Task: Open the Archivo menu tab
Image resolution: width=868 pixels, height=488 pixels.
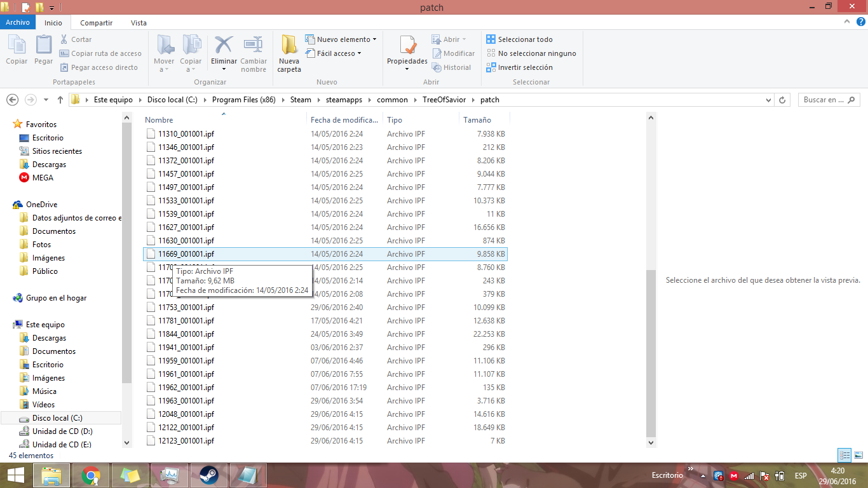Action: pyautogui.click(x=18, y=23)
